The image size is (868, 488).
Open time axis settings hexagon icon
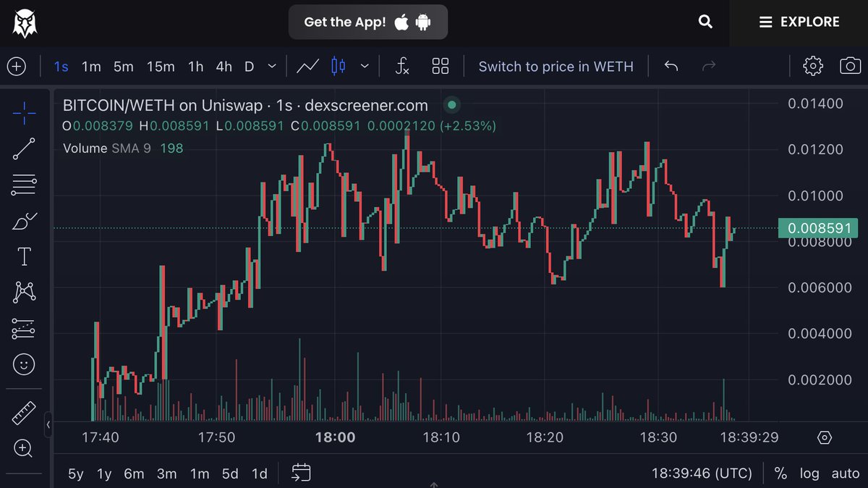(x=825, y=437)
